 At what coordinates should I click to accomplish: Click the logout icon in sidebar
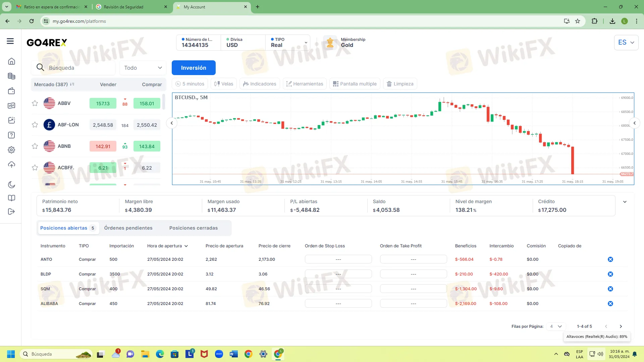tap(11, 212)
